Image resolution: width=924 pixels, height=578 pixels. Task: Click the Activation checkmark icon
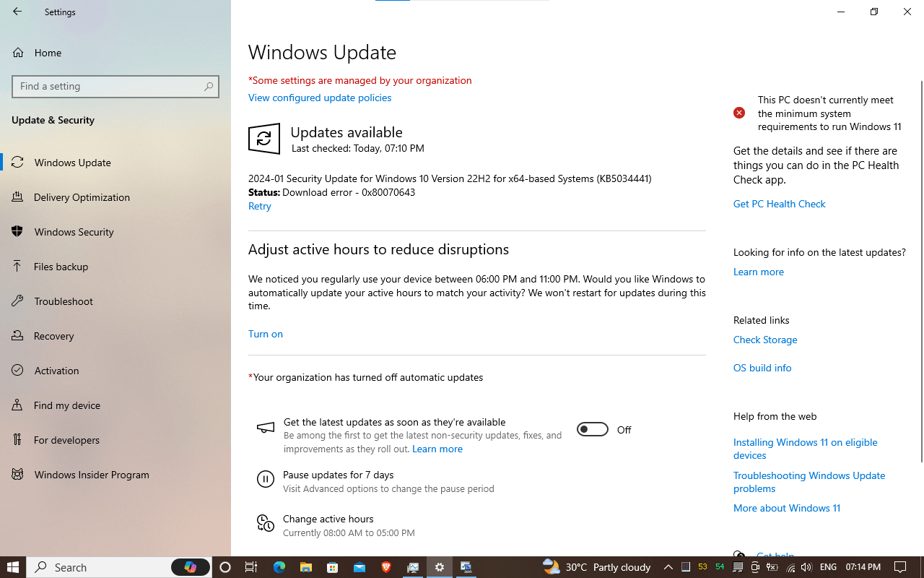(x=18, y=371)
